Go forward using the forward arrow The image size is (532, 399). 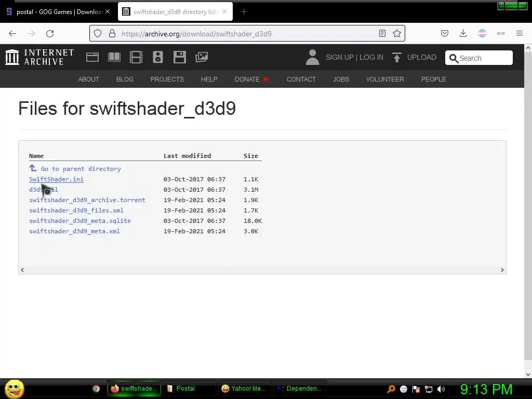31,34
